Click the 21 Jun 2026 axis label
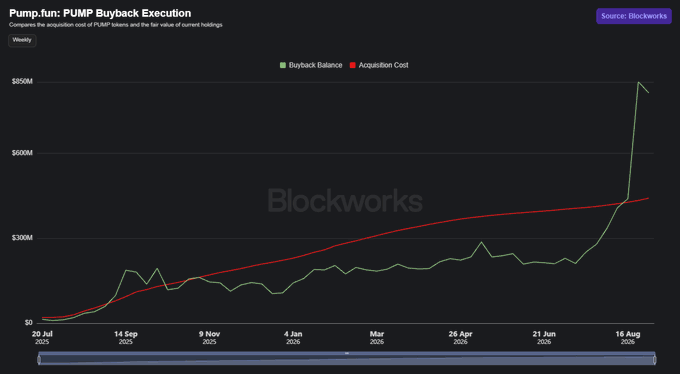The height and width of the screenshot is (374, 680). [544, 338]
